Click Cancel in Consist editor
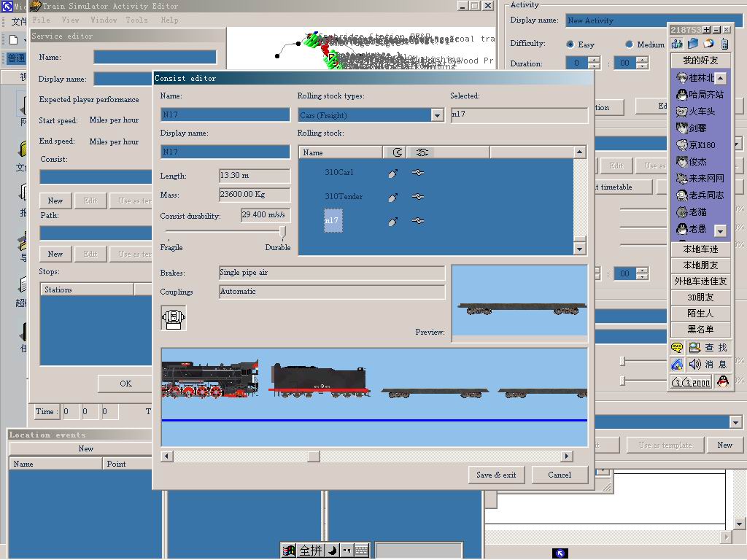This screenshot has height=560, width=747. click(x=560, y=475)
